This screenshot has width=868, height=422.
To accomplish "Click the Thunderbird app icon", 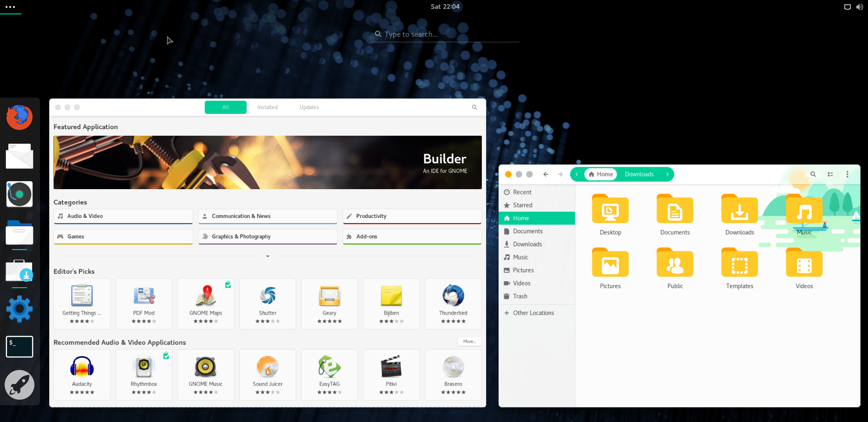I will (x=453, y=296).
